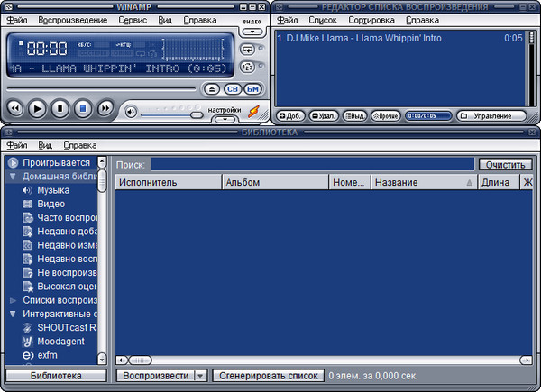
Task: Click the Pause playback button
Action: pyautogui.click(x=60, y=108)
